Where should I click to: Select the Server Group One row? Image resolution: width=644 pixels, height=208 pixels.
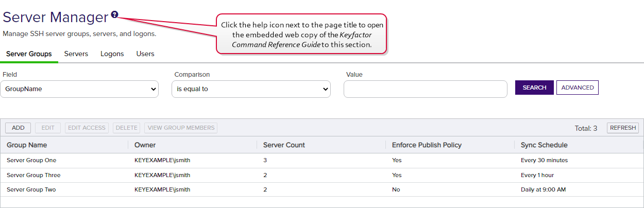322,160
